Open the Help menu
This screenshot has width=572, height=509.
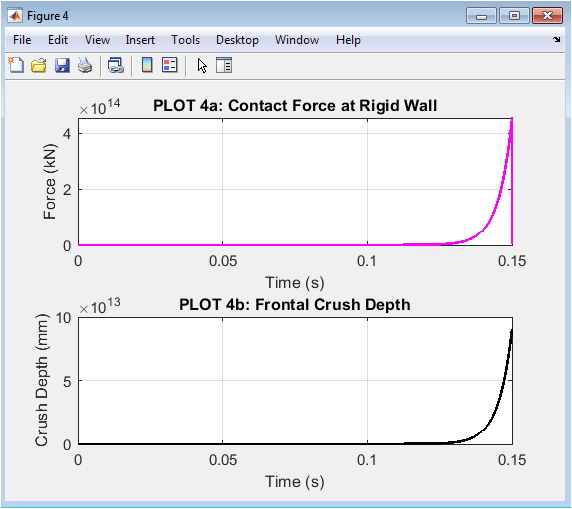coord(348,40)
